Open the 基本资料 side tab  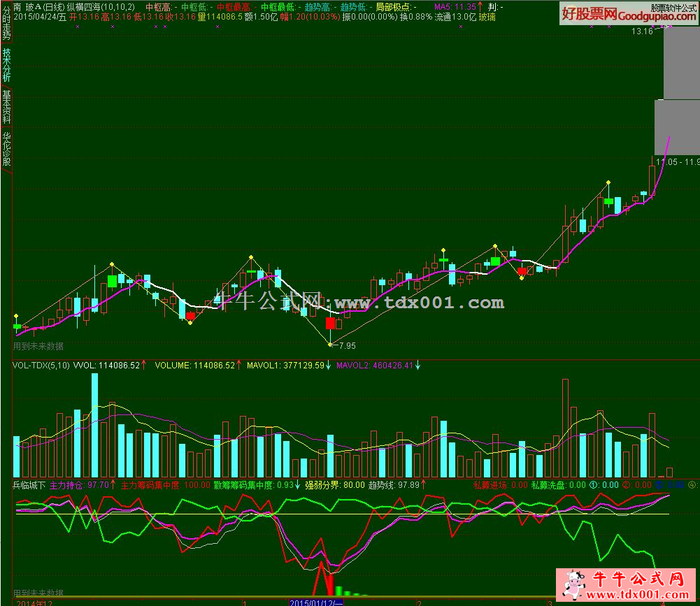(x=6, y=107)
